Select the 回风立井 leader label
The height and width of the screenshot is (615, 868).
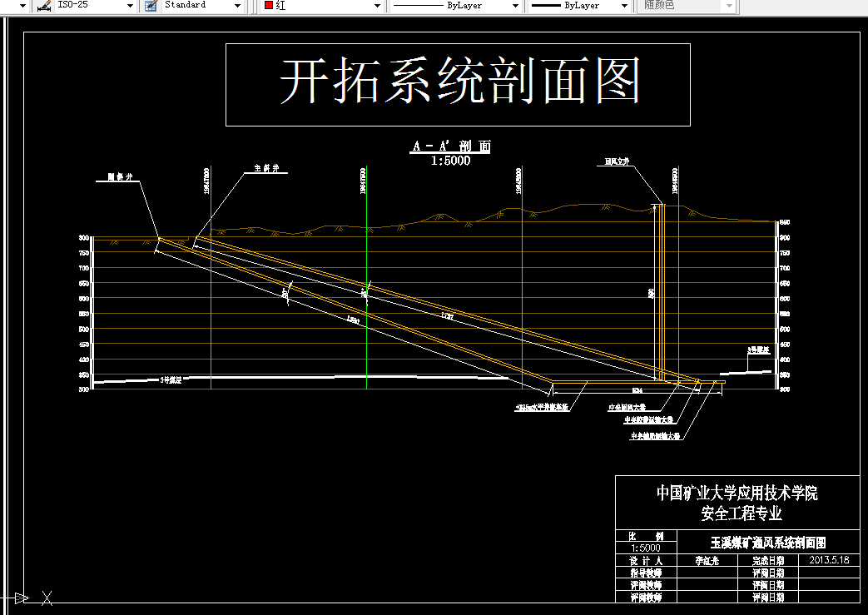click(x=617, y=161)
